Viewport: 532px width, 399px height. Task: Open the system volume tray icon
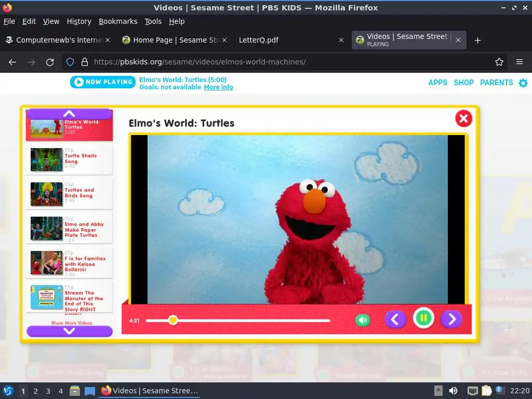tap(453, 391)
